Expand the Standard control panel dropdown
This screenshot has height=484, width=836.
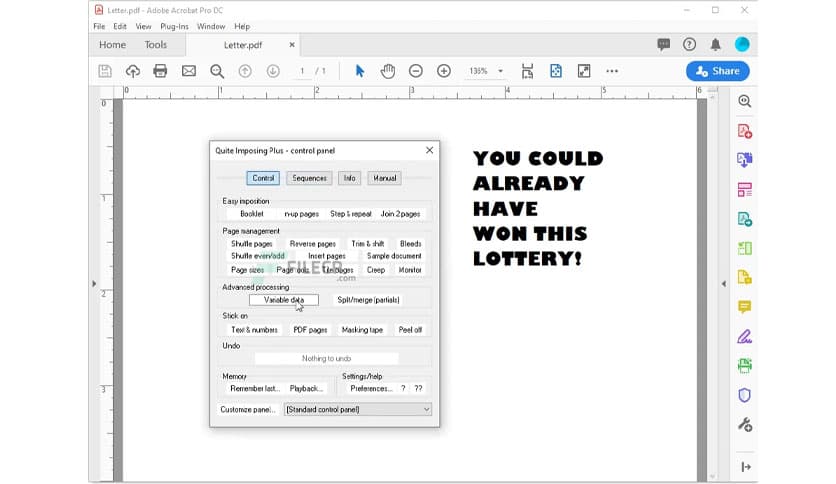click(x=358, y=409)
